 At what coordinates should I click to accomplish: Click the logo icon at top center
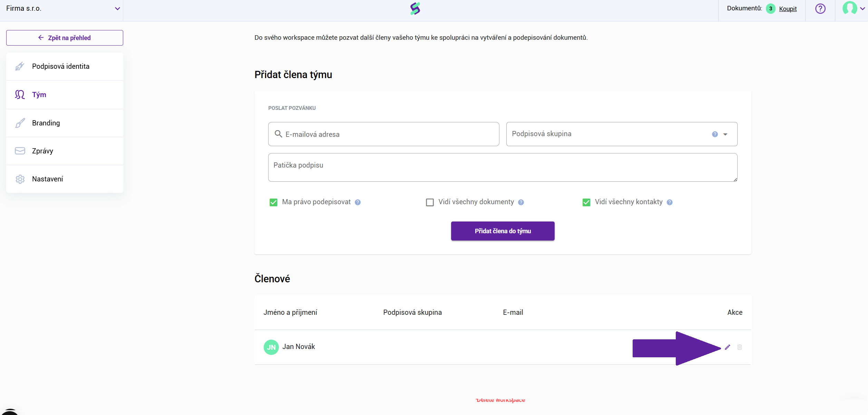415,9
